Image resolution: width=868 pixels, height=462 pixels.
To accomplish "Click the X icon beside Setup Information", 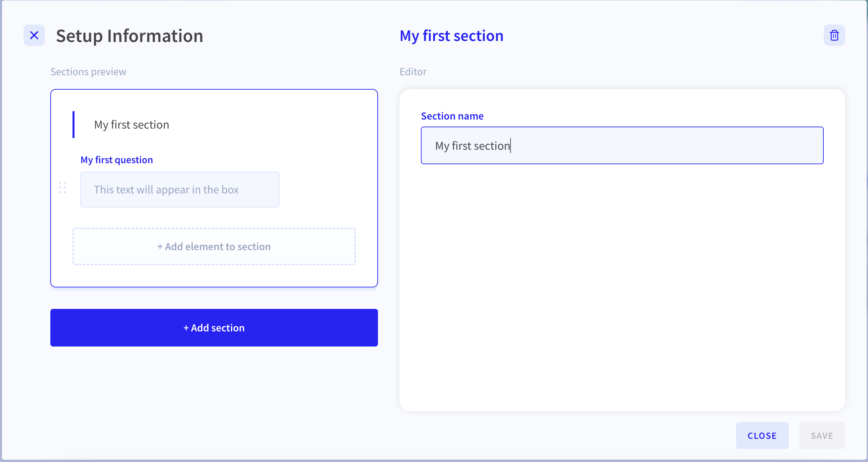I will [x=34, y=35].
